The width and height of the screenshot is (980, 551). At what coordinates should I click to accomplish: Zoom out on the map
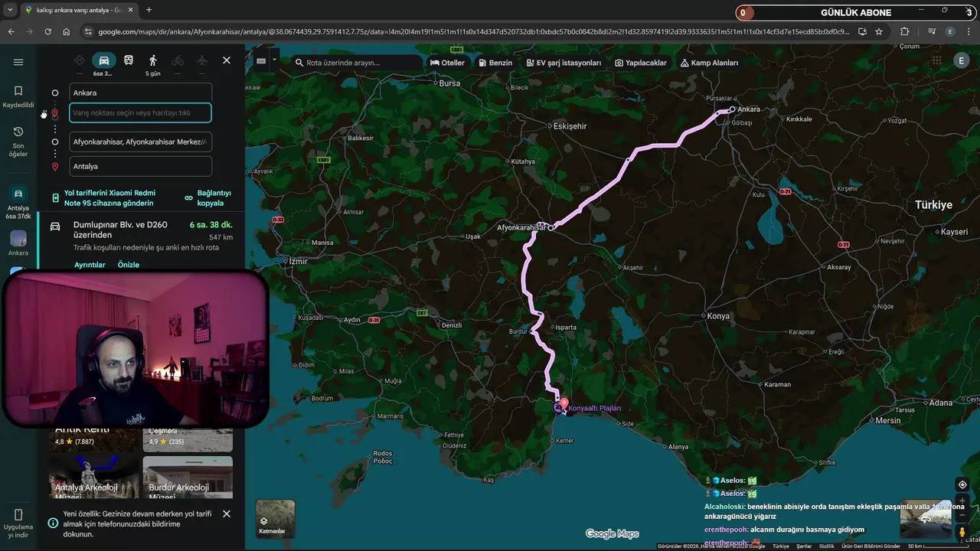[x=962, y=514]
